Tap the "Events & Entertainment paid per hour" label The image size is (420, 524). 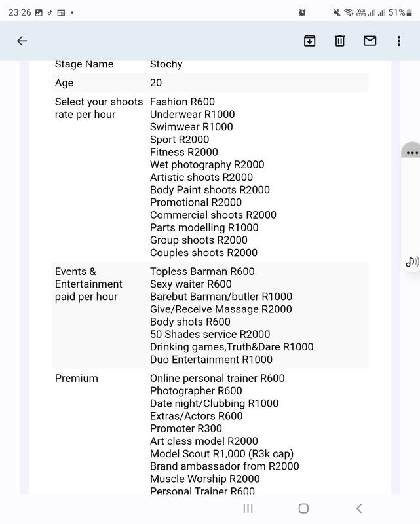[x=88, y=284]
